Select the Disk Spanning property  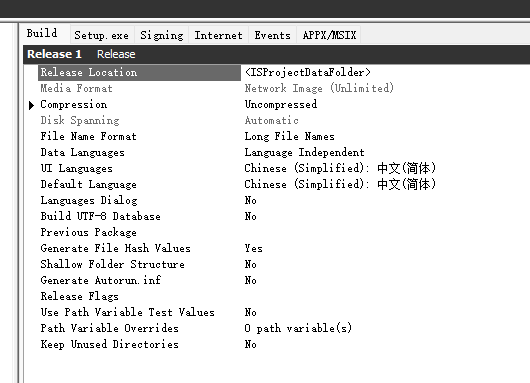click(80, 121)
